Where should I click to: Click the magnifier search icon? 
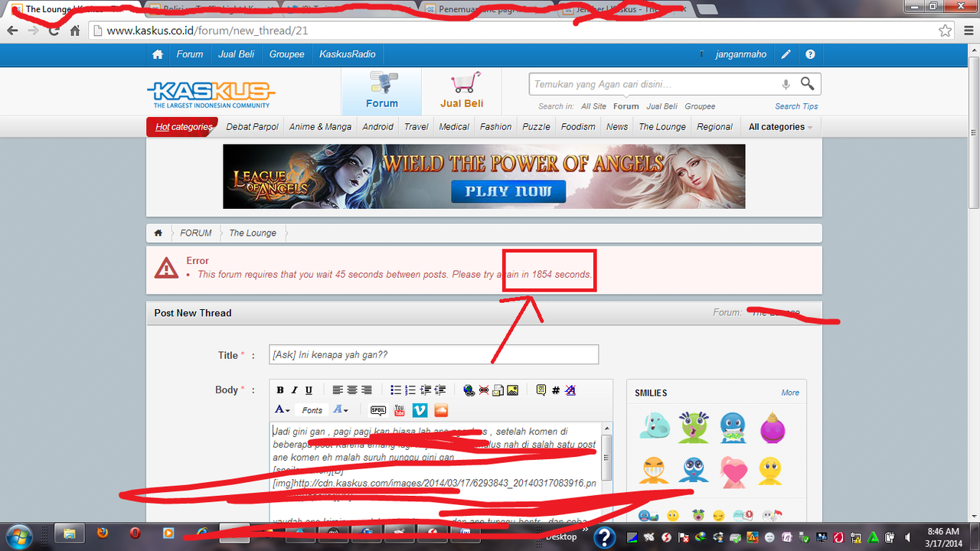coord(807,83)
